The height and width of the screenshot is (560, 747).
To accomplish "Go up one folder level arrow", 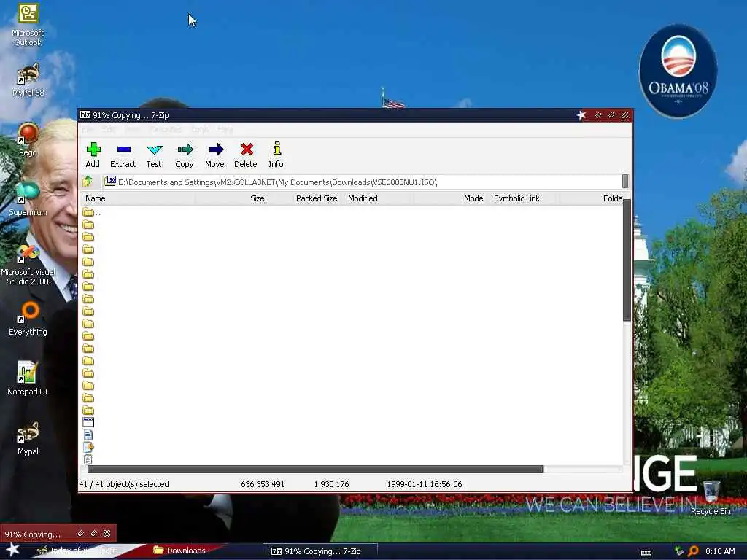I will [88, 182].
